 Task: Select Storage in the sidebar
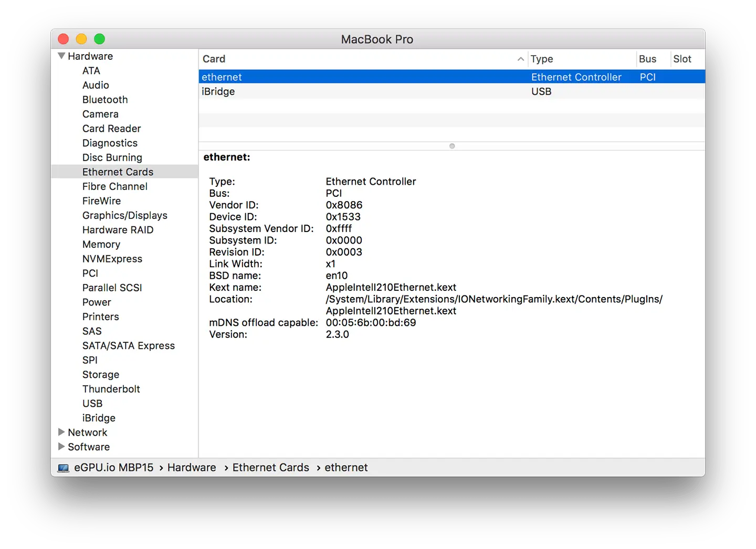click(x=101, y=375)
